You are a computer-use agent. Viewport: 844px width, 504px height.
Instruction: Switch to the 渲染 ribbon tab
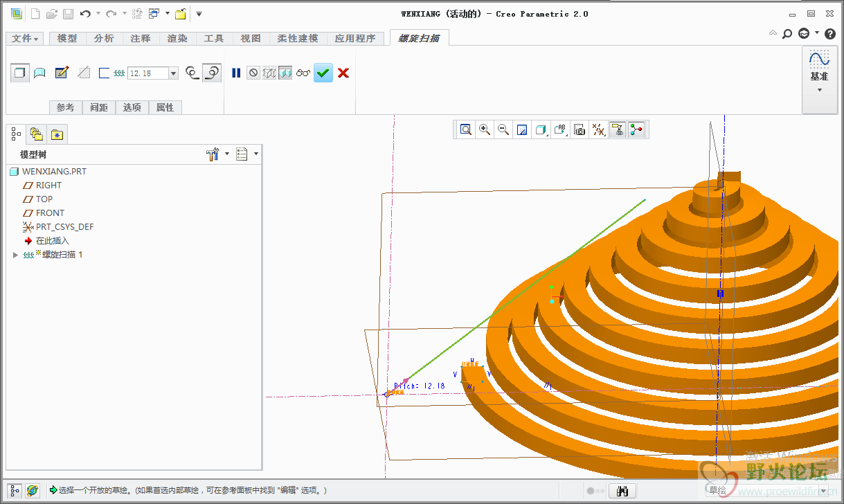pos(177,39)
